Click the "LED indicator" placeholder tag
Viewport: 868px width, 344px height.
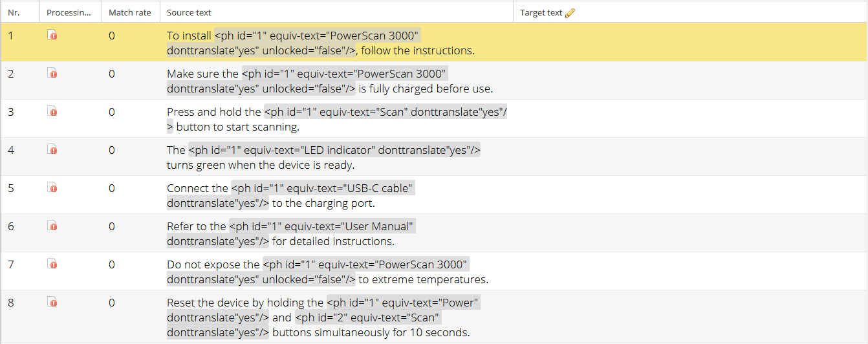334,150
